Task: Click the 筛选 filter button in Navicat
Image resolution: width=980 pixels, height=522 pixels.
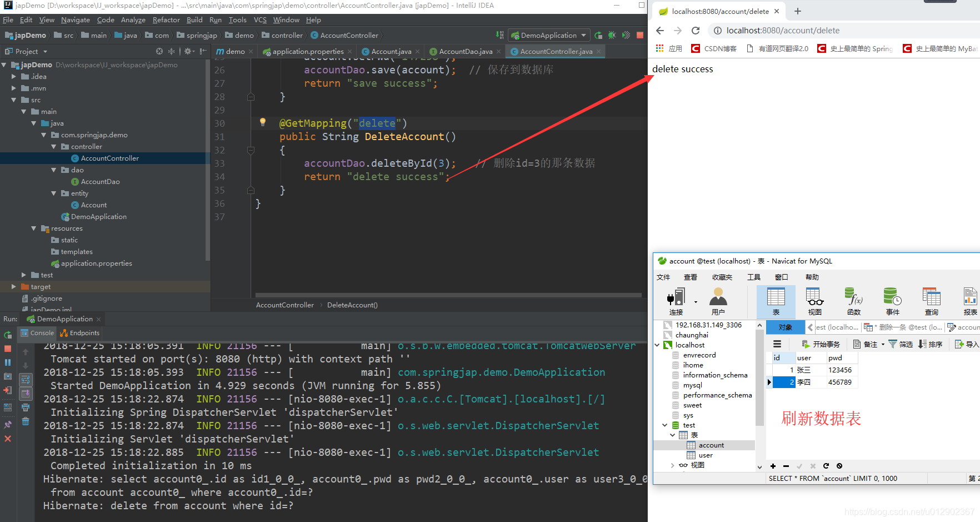Action: click(x=901, y=344)
